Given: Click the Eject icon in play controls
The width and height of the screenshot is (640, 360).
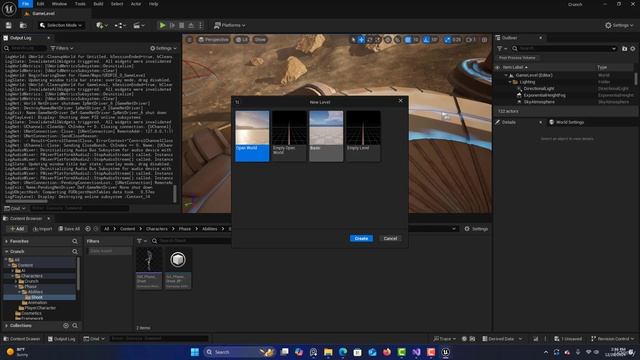Looking at the screenshot, I should [x=191, y=25].
